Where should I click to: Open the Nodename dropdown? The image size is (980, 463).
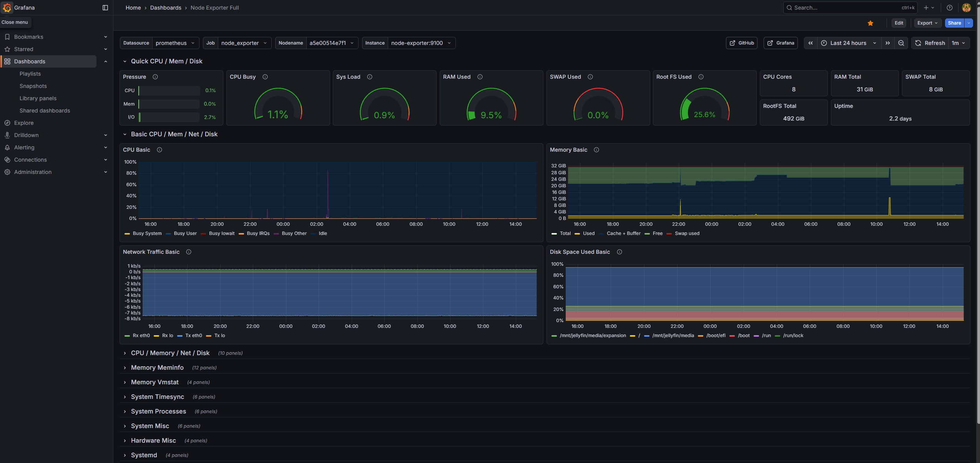332,43
